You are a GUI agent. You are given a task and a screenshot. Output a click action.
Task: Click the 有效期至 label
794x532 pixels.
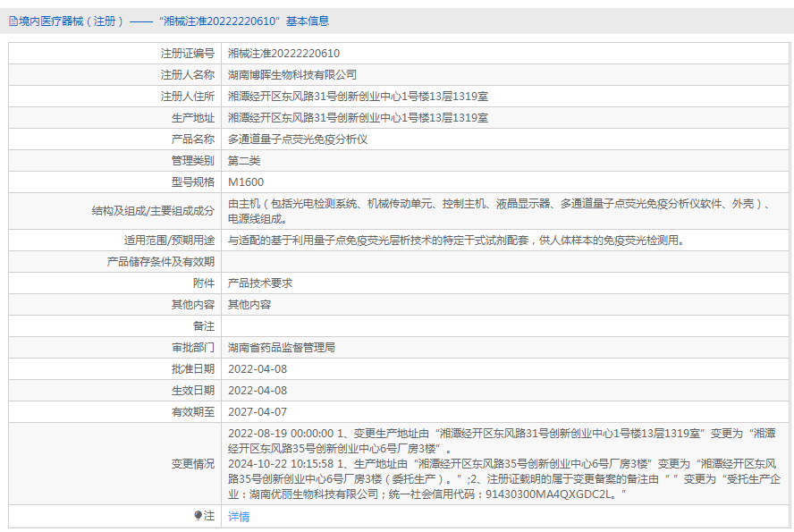(x=193, y=412)
